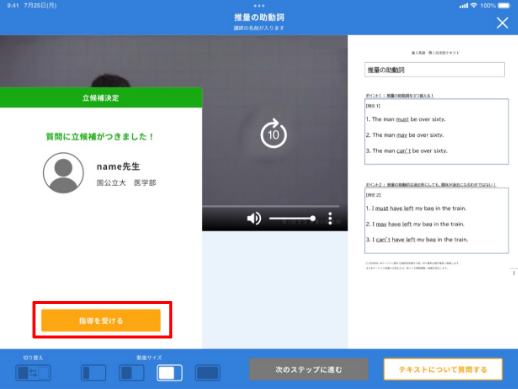Click the name先生 profile avatar
The image size is (518, 389).
[x=63, y=173]
